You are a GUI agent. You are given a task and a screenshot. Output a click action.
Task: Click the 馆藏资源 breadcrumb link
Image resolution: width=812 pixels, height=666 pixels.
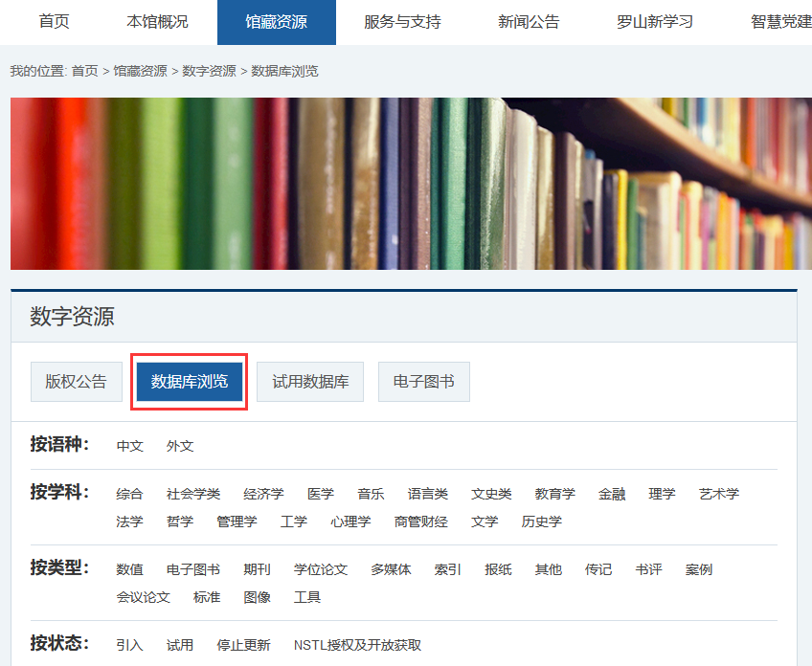(140, 72)
